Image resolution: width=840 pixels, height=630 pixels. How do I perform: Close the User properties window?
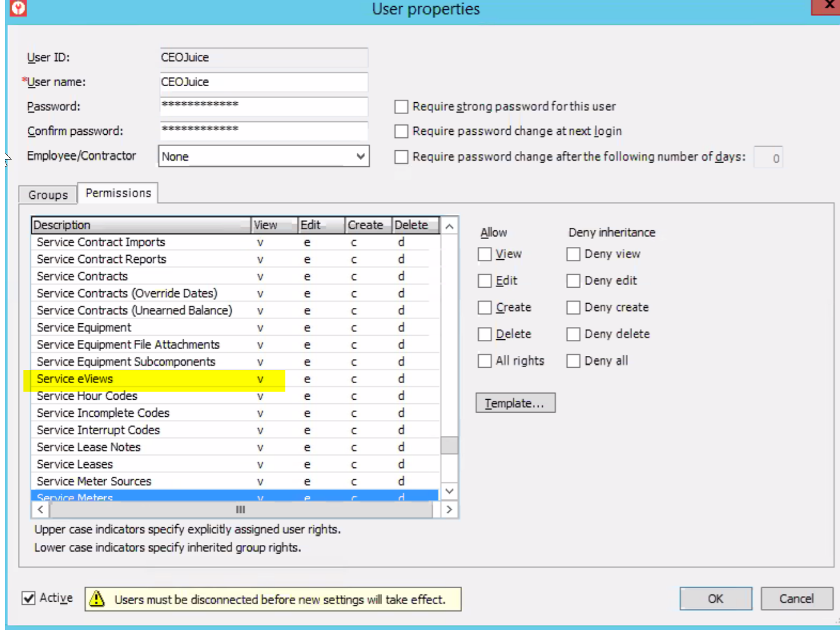click(826, 6)
